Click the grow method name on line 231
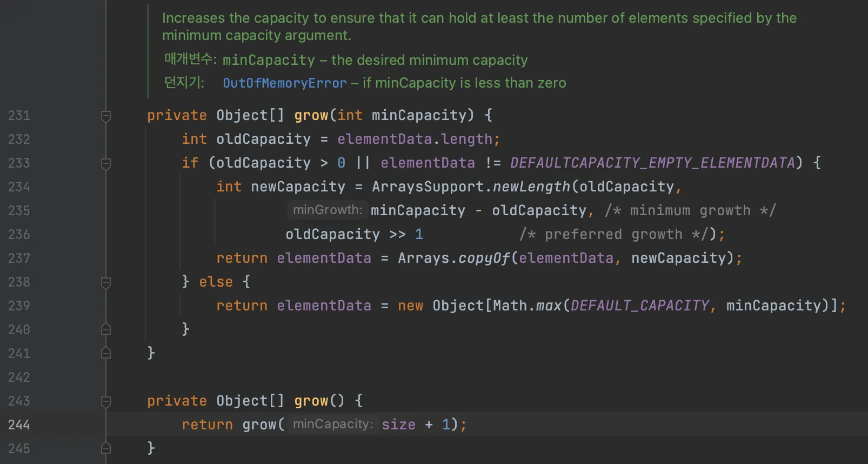This screenshot has height=464, width=868. pos(311,115)
